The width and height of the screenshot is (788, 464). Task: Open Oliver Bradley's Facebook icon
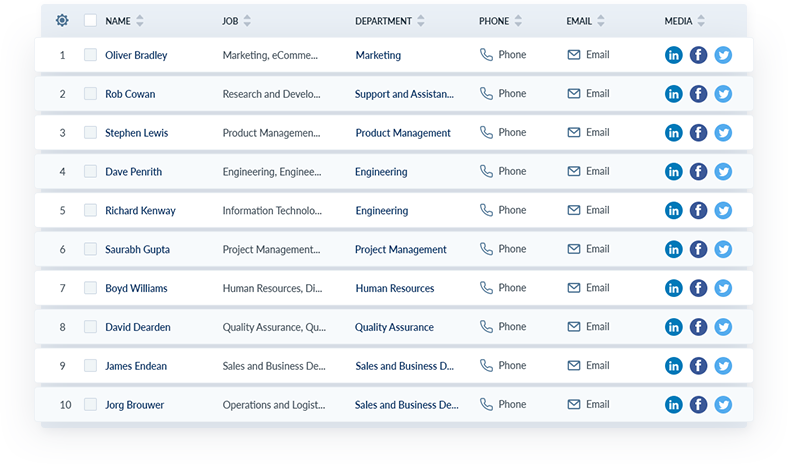(698, 55)
